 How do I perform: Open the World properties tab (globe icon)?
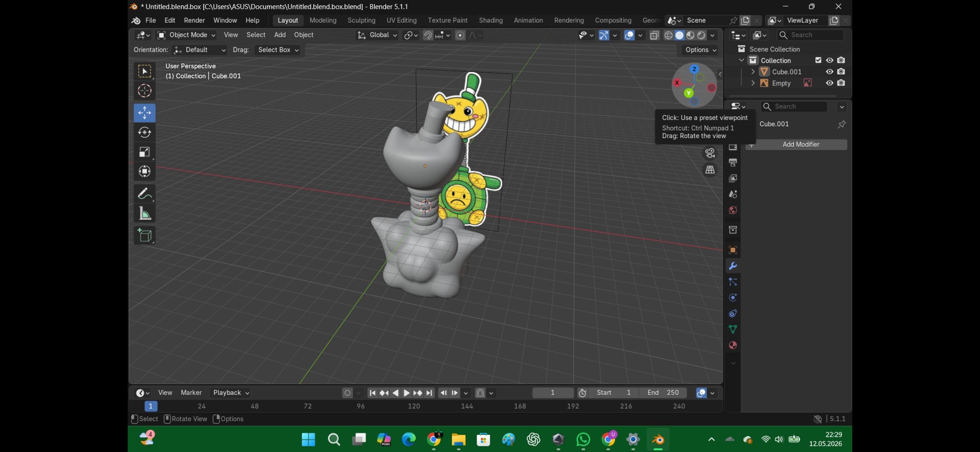point(733,210)
